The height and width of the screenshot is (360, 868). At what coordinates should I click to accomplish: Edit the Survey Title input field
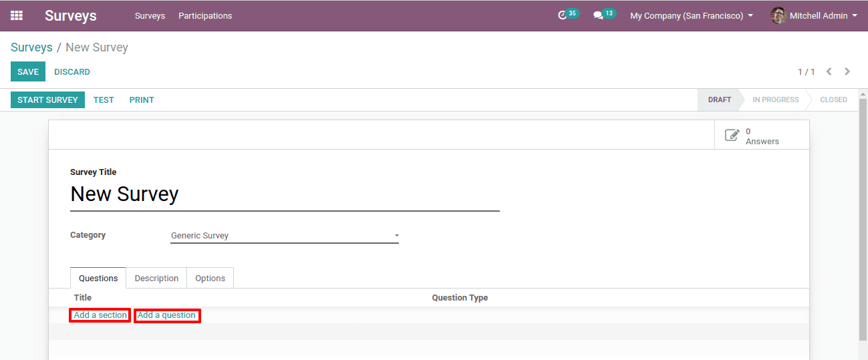(285, 194)
